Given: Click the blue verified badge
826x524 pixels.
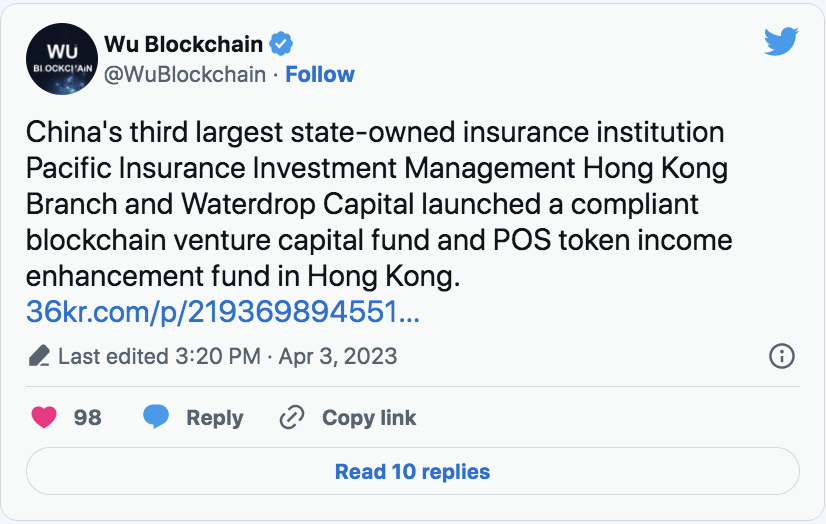Looking at the screenshot, I should pos(282,45).
